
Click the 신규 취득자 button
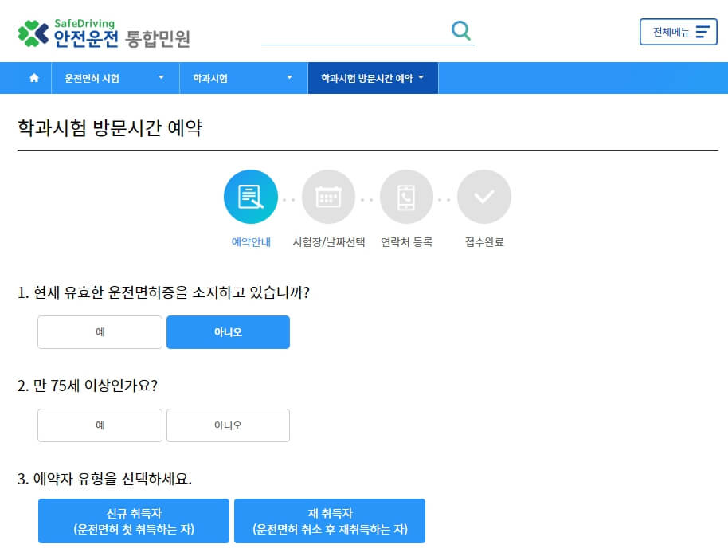pyautogui.click(x=133, y=521)
